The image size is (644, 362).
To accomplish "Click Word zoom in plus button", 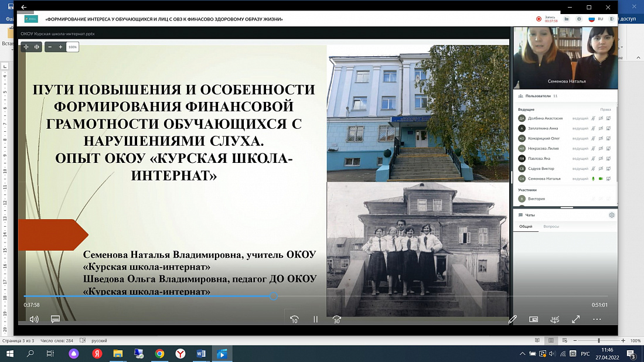I will coord(623,341).
